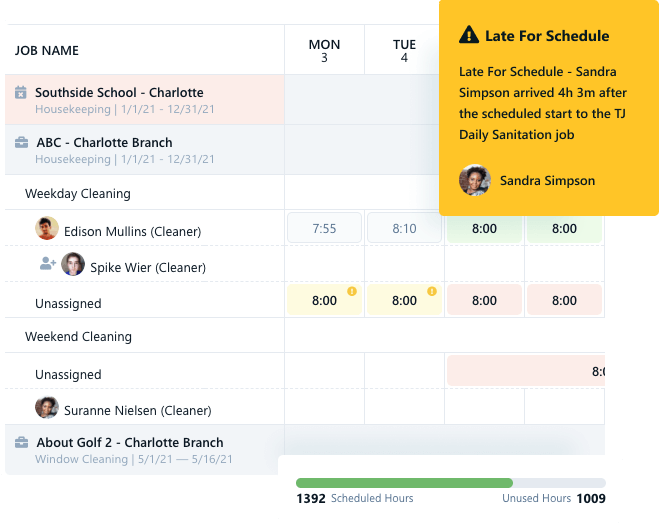Collapse the Weekend Cleaning group row
The height and width of the screenshot is (523, 659).
click(x=78, y=337)
